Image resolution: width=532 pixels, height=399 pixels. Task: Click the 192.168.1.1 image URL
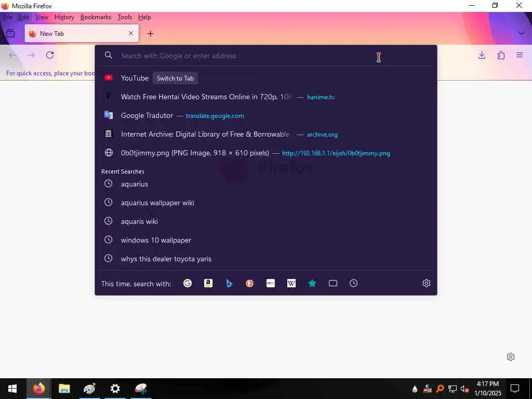click(x=336, y=153)
